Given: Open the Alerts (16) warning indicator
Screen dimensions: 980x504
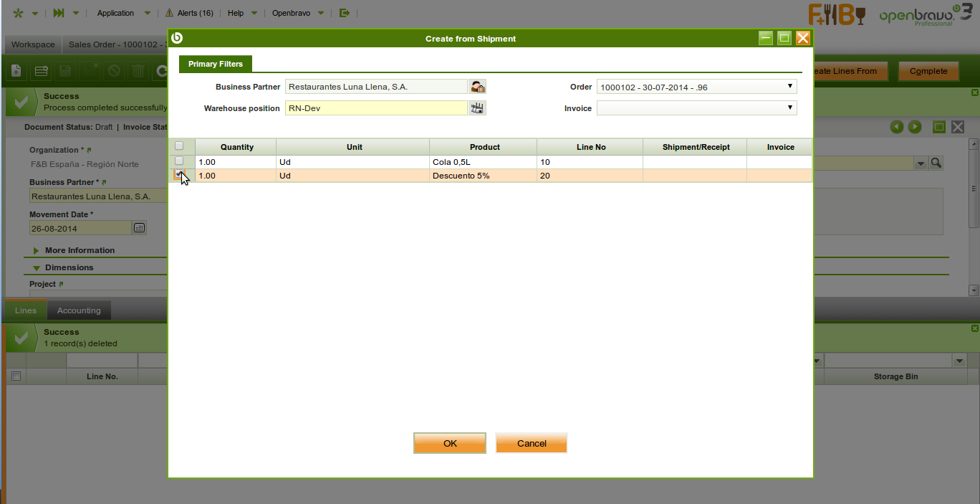Looking at the screenshot, I should 188,13.
